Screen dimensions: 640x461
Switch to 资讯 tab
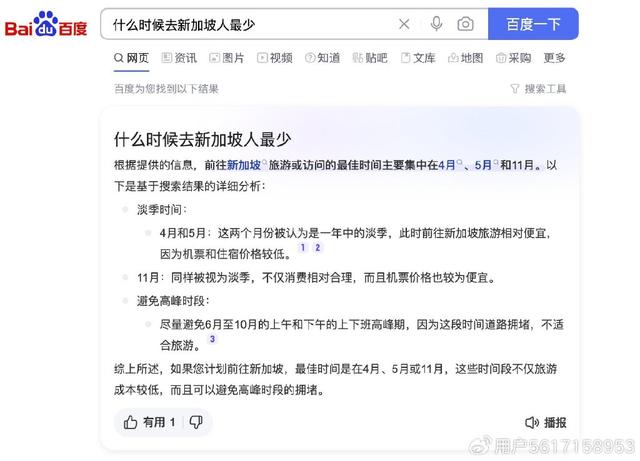click(x=179, y=58)
